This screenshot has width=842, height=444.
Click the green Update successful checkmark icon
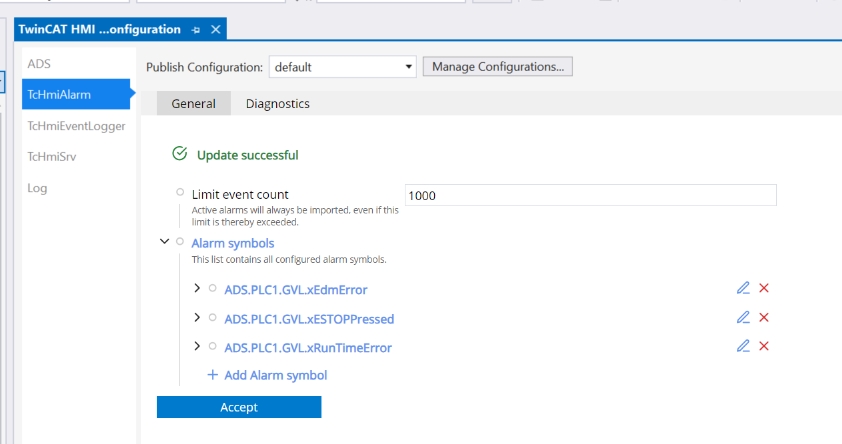[180, 154]
